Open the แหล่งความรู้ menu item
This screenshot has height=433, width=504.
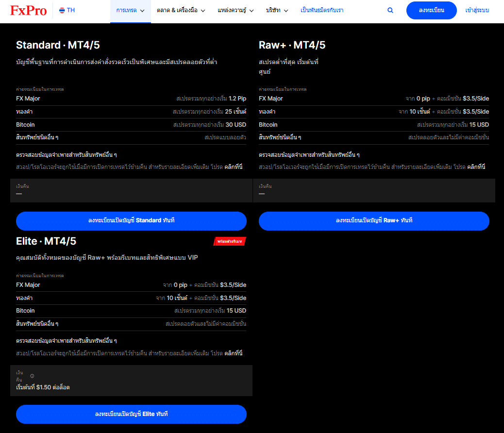pyautogui.click(x=235, y=11)
